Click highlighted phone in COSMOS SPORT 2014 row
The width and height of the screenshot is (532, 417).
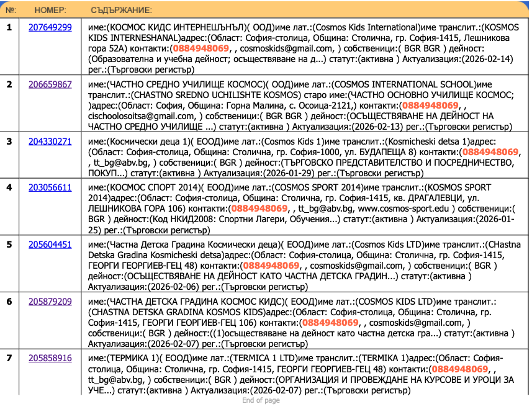point(259,208)
